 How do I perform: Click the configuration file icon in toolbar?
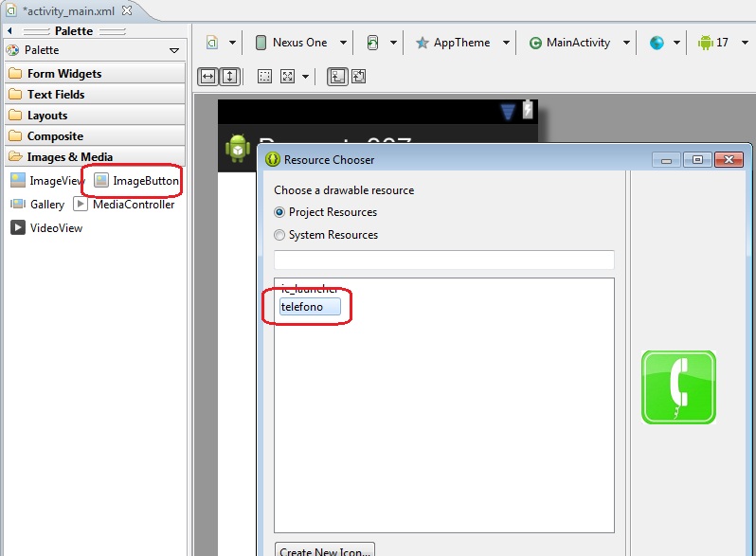(212, 43)
